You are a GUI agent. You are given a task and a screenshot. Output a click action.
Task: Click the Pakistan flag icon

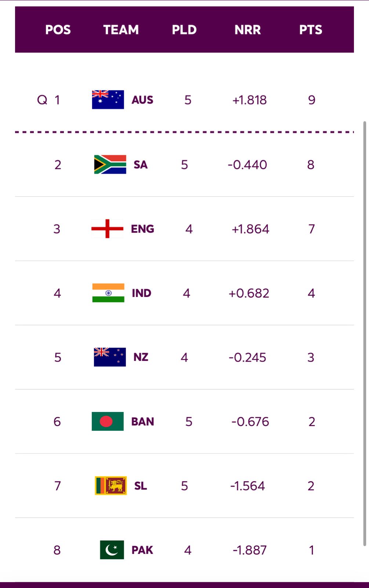[112, 550]
